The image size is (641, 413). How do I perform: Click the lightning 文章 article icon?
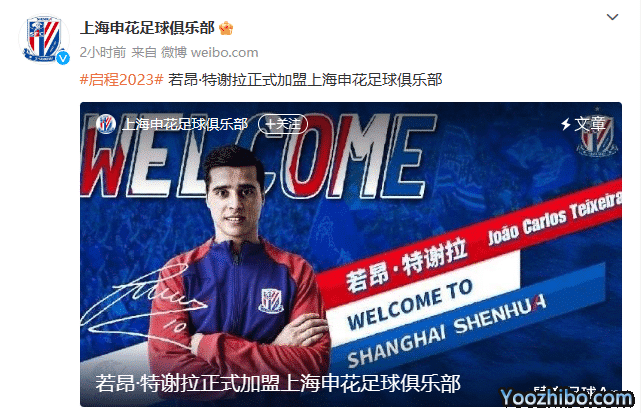click(x=583, y=124)
